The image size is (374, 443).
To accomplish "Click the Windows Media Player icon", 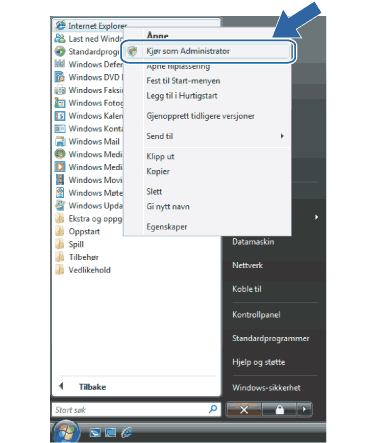I will (60, 167).
